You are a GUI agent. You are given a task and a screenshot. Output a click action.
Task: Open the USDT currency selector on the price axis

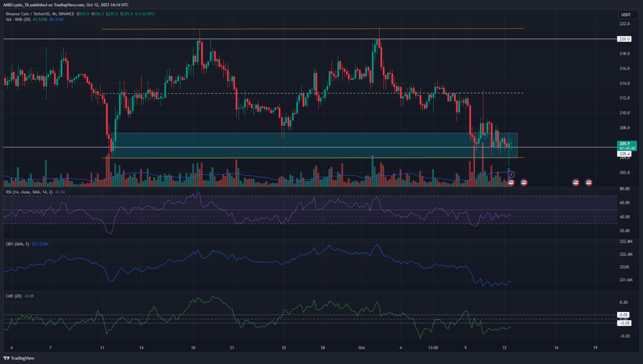(626, 15)
